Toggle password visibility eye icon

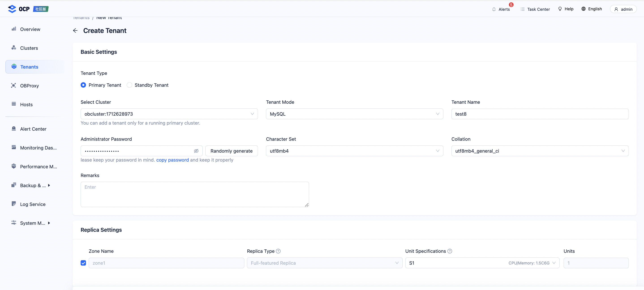pos(196,151)
